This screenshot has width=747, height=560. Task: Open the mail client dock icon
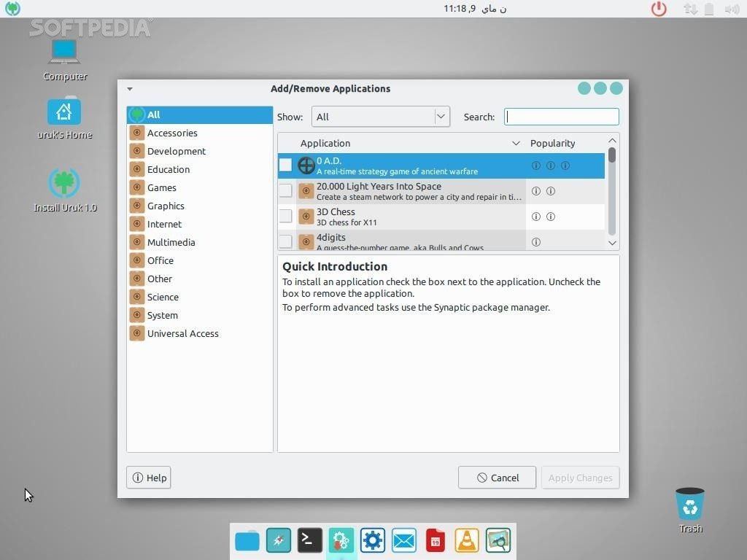(x=403, y=540)
